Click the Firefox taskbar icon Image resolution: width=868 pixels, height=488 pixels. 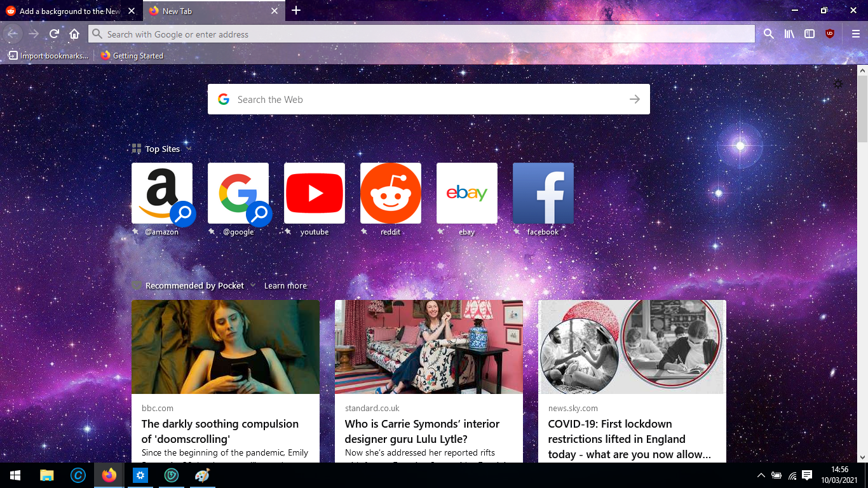pyautogui.click(x=109, y=475)
